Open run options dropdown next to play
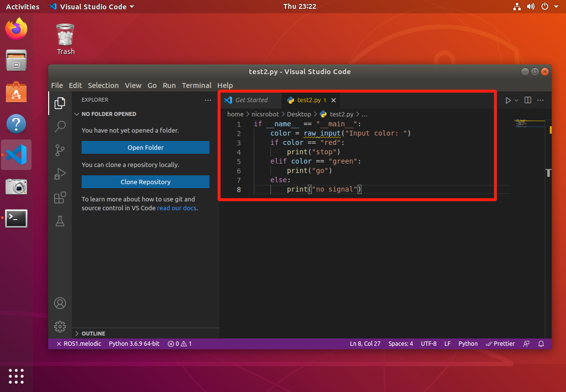Image resolution: width=566 pixels, height=392 pixels. (x=516, y=100)
